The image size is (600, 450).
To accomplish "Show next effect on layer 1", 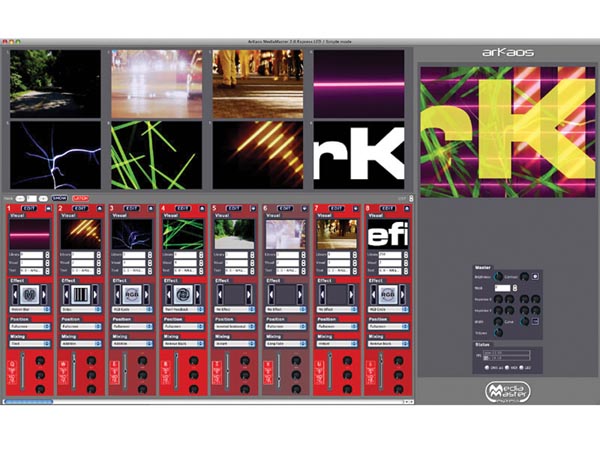I will [44, 294].
